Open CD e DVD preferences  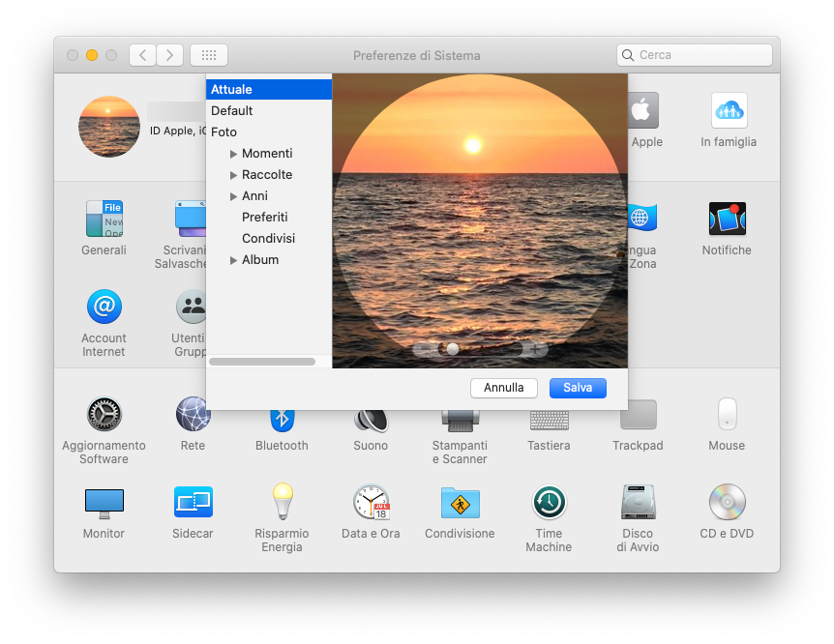[x=727, y=503]
